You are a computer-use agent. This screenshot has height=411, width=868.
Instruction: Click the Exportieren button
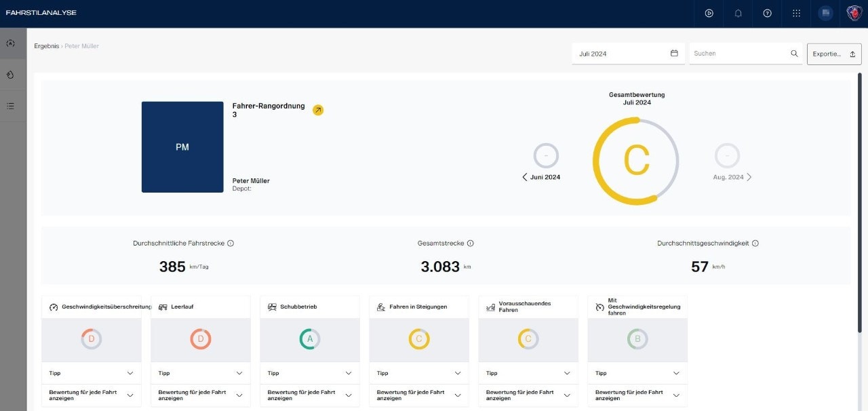tap(834, 54)
